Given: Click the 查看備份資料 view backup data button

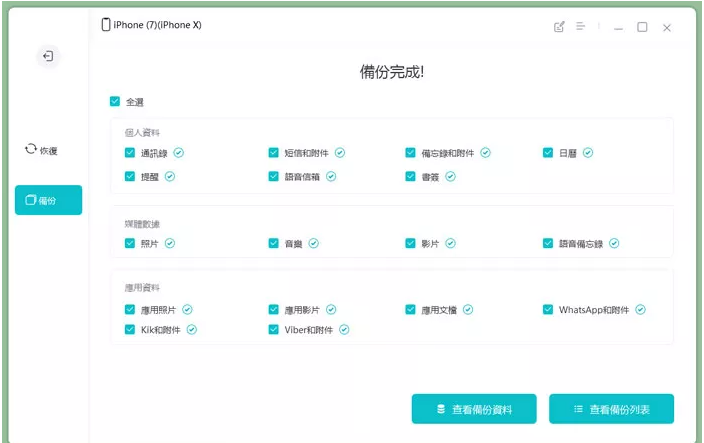Looking at the screenshot, I should [474, 409].
